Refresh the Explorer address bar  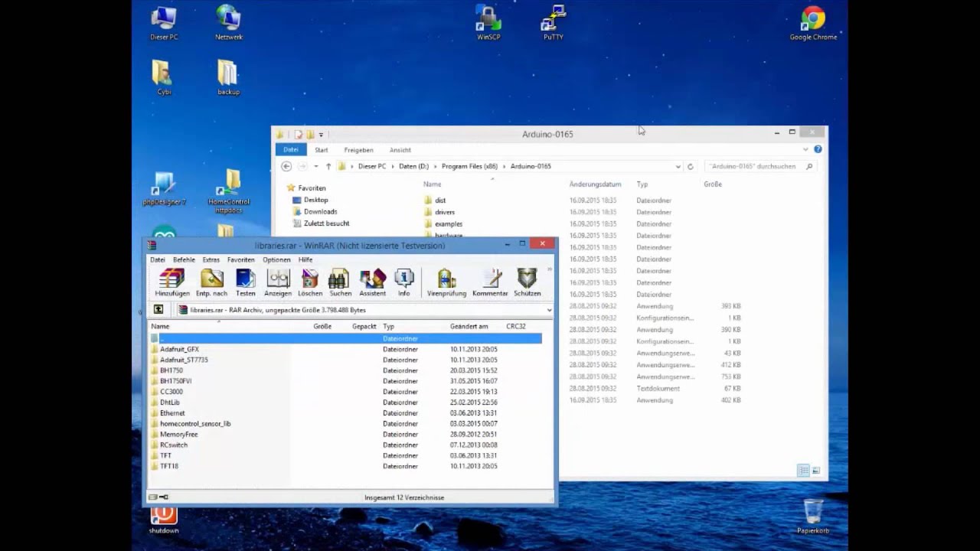click(690, 166)
